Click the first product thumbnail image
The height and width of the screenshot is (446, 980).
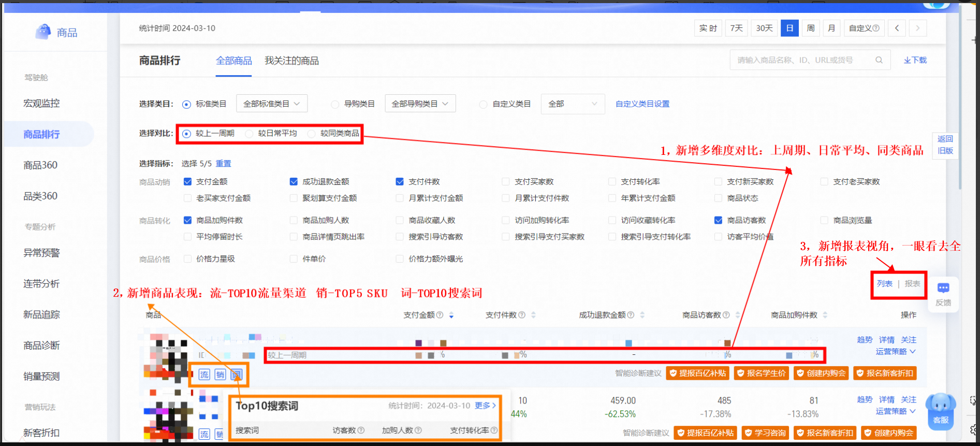point(166,356)
